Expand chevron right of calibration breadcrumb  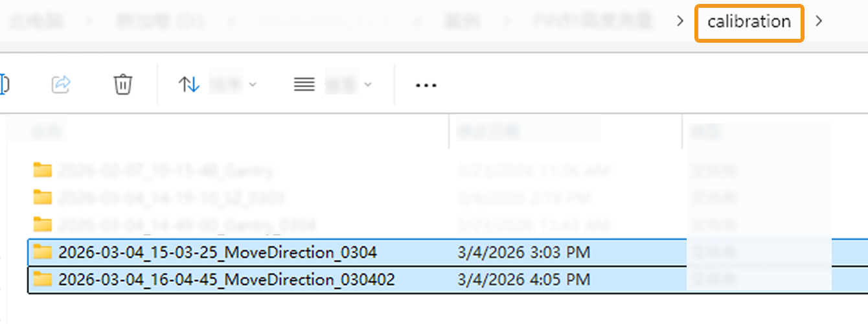[x=819, y=21]
